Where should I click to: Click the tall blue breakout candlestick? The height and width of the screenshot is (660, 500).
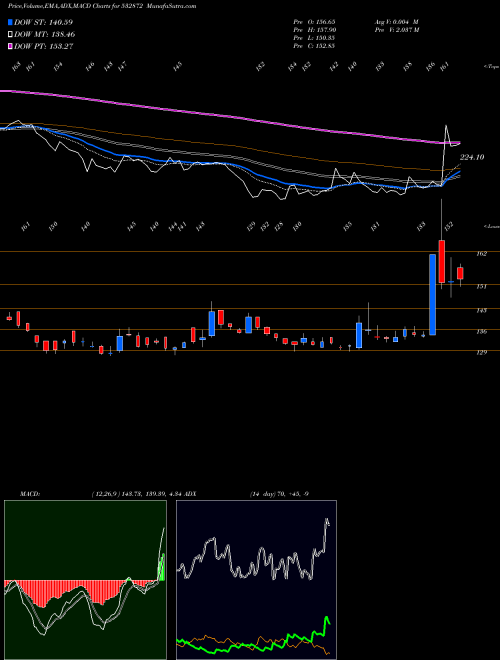pos(432,295)
